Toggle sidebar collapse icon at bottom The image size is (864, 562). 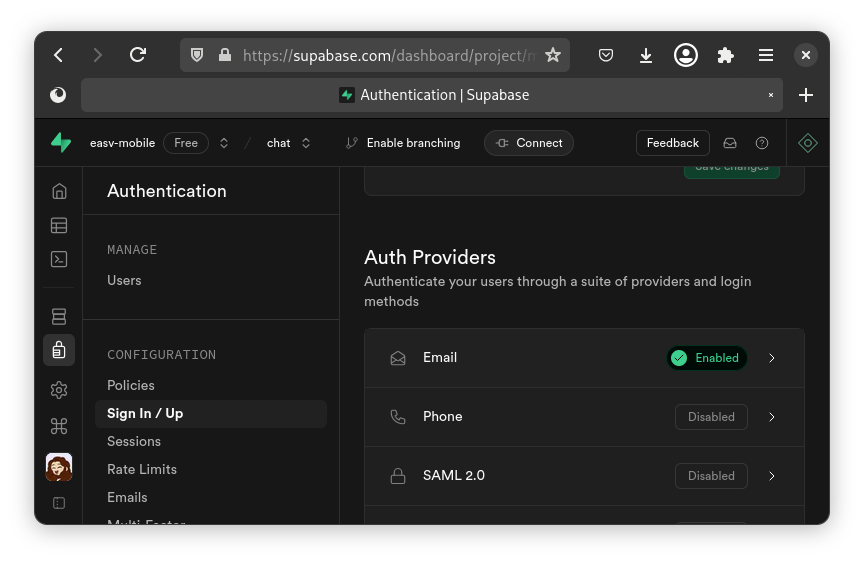point(59,503)
